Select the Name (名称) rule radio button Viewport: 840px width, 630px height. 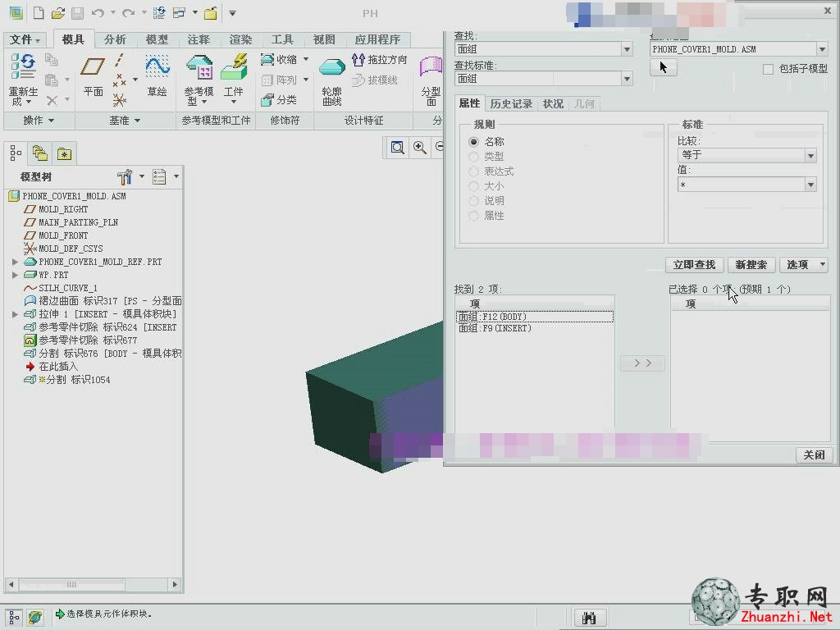(473, 142)
